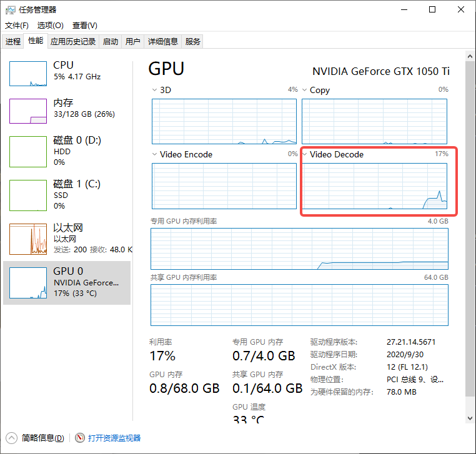
Task: Click the 专用 GPU 内存利用率 graph
Action: click(x=299, y=249)
